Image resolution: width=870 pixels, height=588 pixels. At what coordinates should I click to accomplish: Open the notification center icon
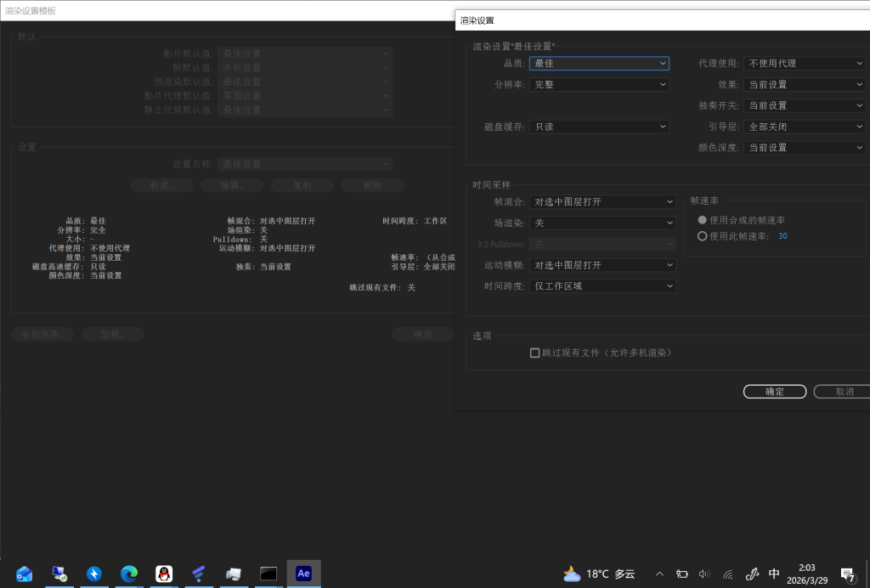point(847,574)
